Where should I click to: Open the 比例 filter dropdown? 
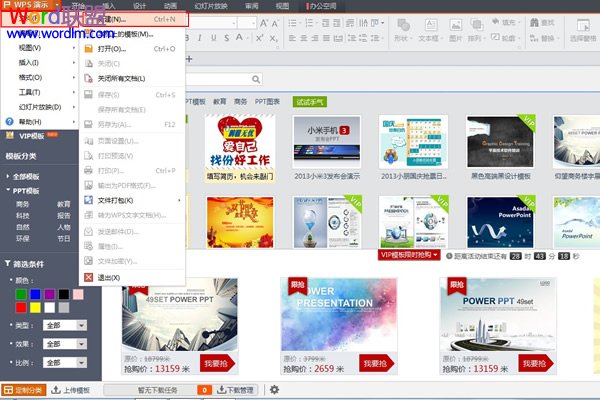82,362
